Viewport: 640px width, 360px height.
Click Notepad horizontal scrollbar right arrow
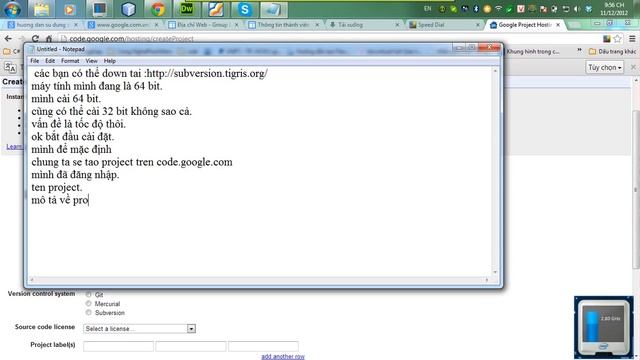(487, 280)
